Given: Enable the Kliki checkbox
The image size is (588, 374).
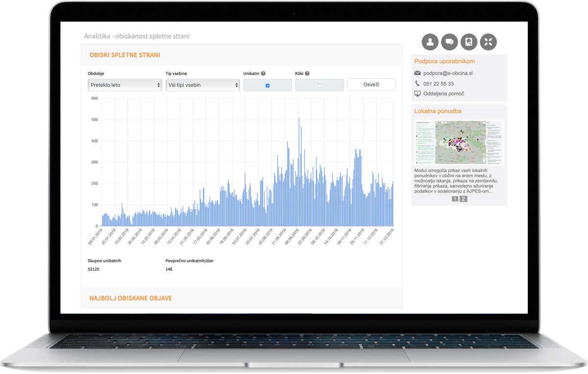Looking at the screenshot, I should tap(319, 85).
